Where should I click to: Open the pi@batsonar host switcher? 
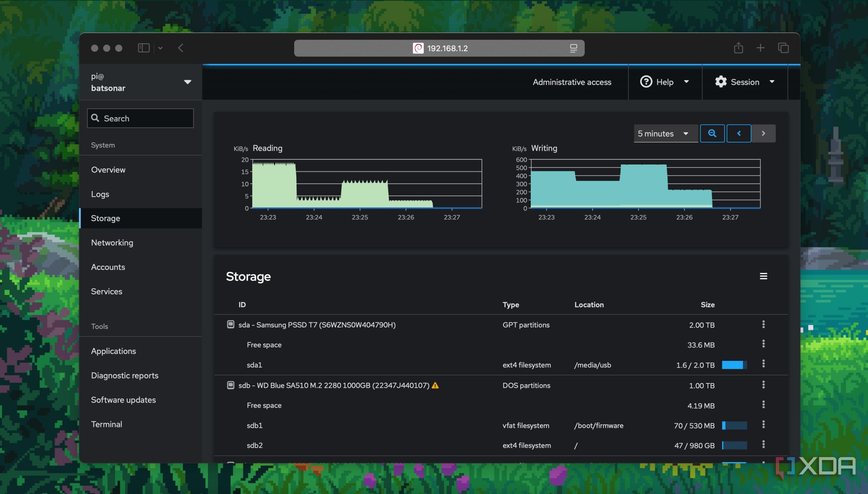point(141,82)
